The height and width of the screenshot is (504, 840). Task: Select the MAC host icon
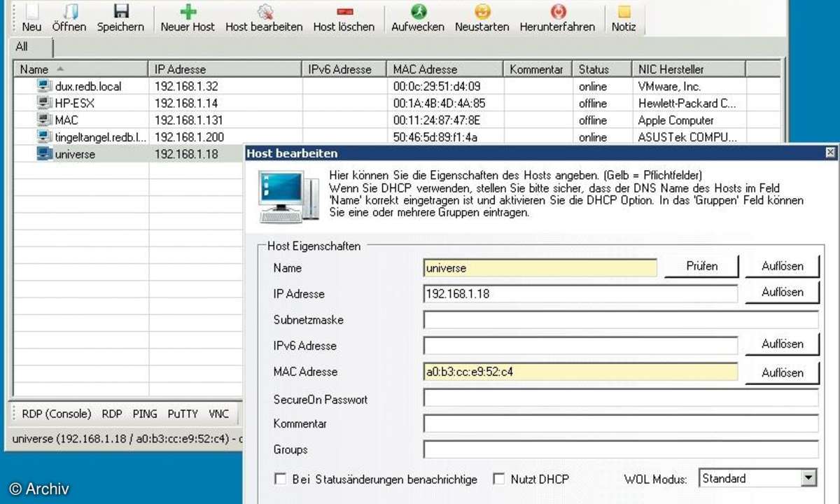(x=44, y=120)
